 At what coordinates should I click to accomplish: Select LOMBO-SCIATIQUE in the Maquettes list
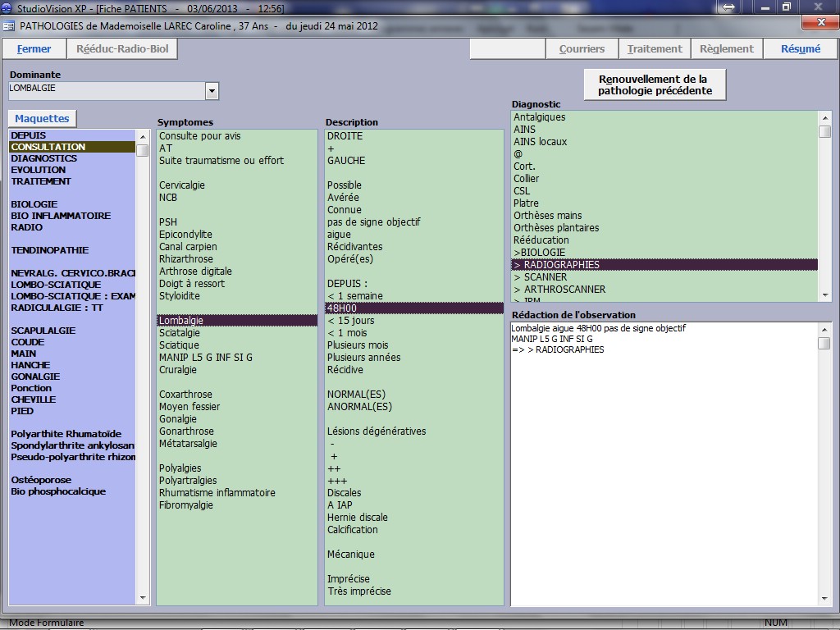tap(56, 285)
